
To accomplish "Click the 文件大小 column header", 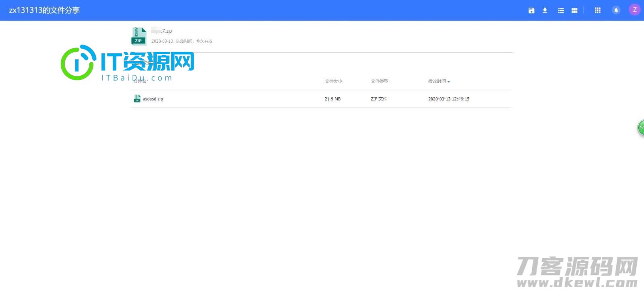I will [x=333, y=81].
